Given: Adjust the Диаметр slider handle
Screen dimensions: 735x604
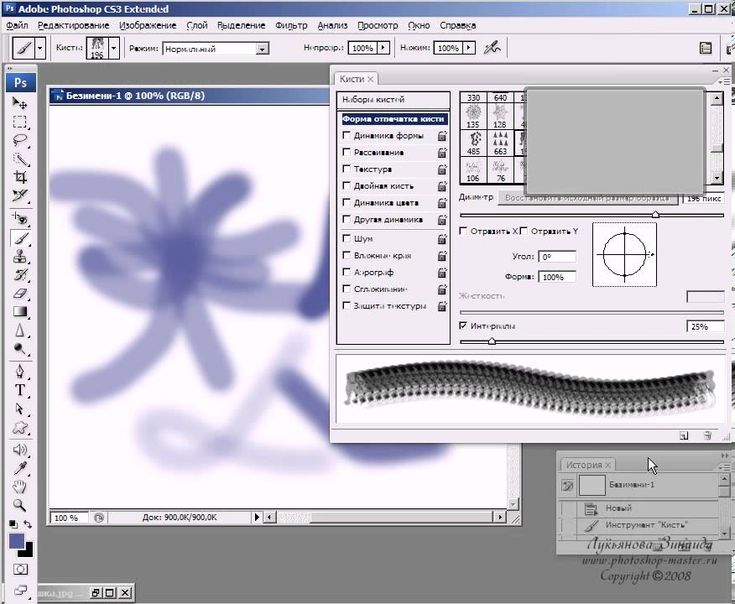Looking at the screenshot, I should pyautogui.click(x=655, y=215).
